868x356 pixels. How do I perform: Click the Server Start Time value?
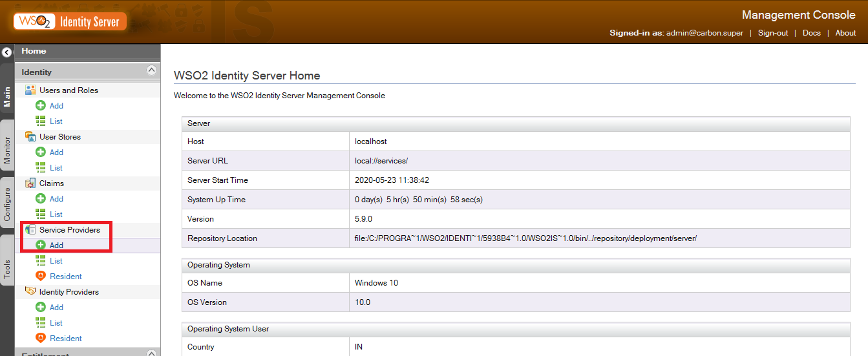[392, 180]
